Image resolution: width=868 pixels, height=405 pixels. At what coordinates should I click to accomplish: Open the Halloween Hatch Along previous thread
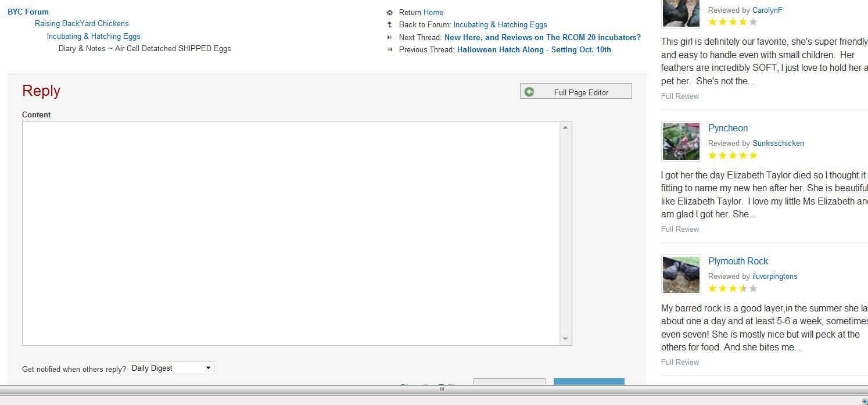click(x=534, y=49)
